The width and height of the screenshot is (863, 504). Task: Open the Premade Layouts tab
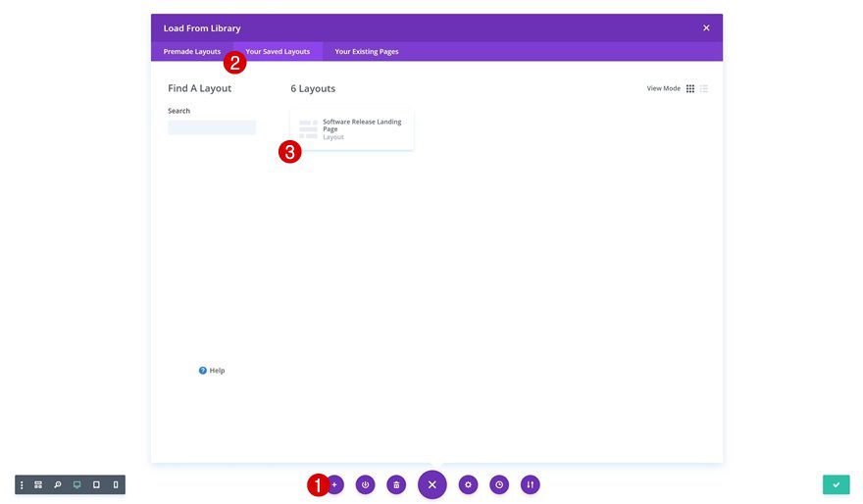[x=191, y=51]
